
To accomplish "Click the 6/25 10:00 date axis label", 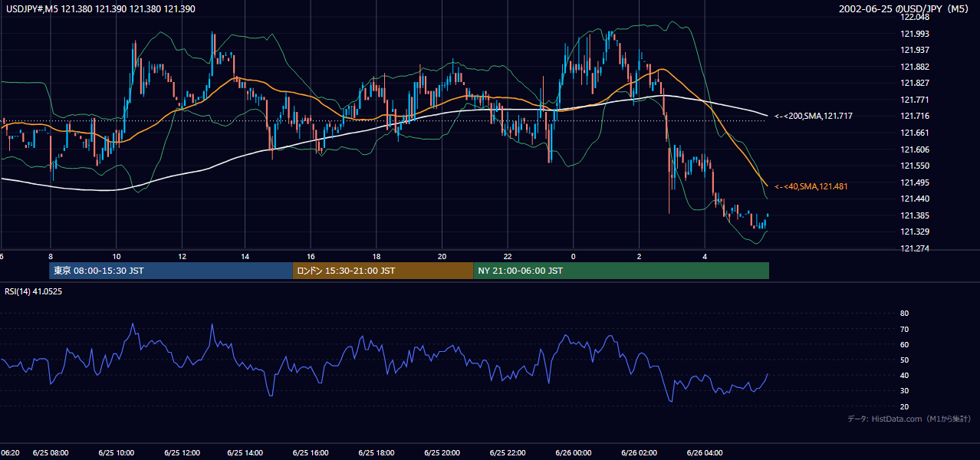I will [117, 452].
